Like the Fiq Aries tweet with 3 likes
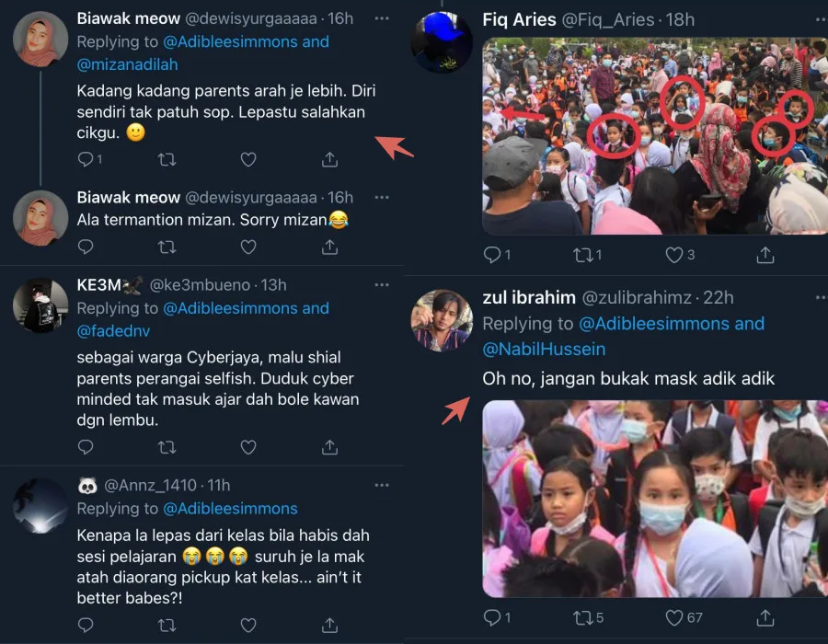 pyautogui.click(x=680, y=256)
